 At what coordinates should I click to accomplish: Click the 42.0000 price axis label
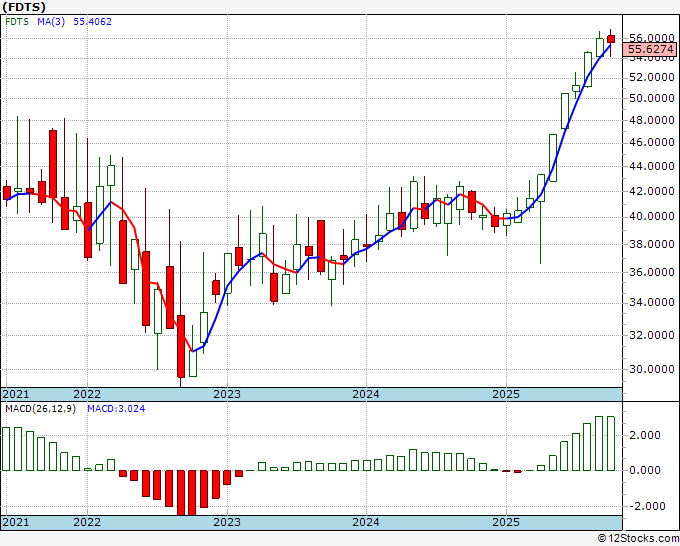pos(651,191)
